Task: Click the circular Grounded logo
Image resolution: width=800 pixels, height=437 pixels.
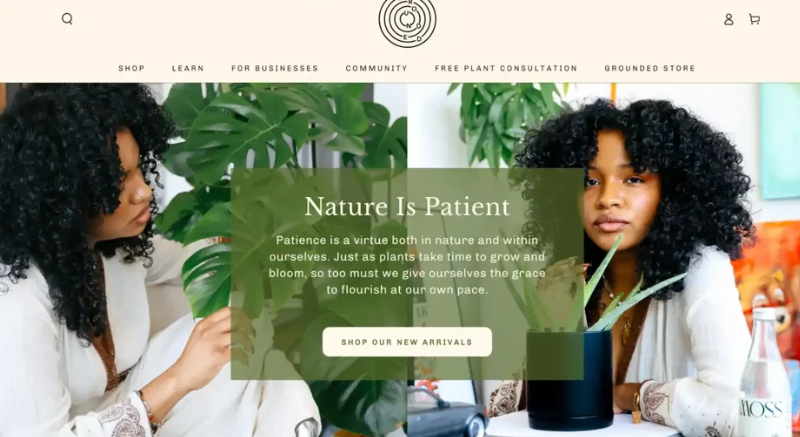Action: pos(407,21)
